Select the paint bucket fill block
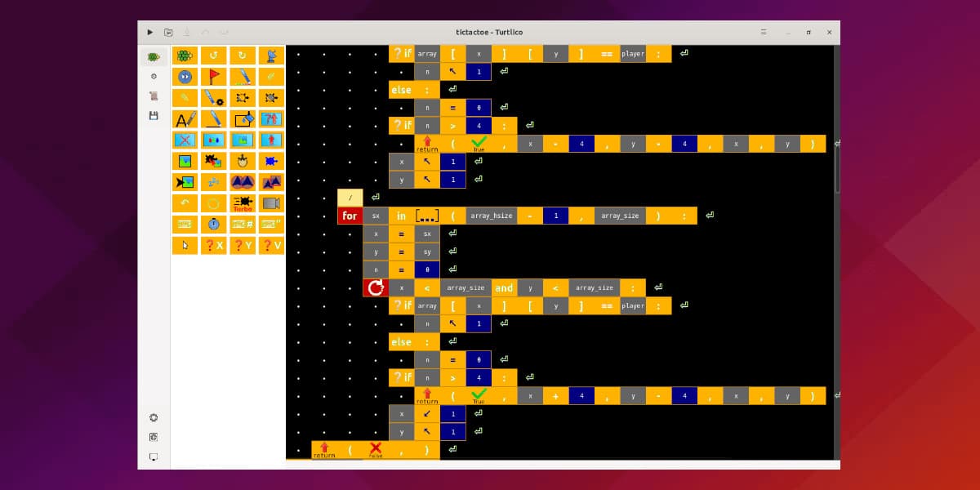 [243, 119]
